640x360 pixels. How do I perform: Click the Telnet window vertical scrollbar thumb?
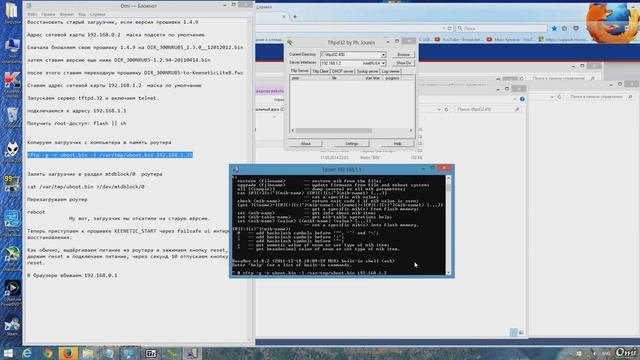[x=448, y=188]
